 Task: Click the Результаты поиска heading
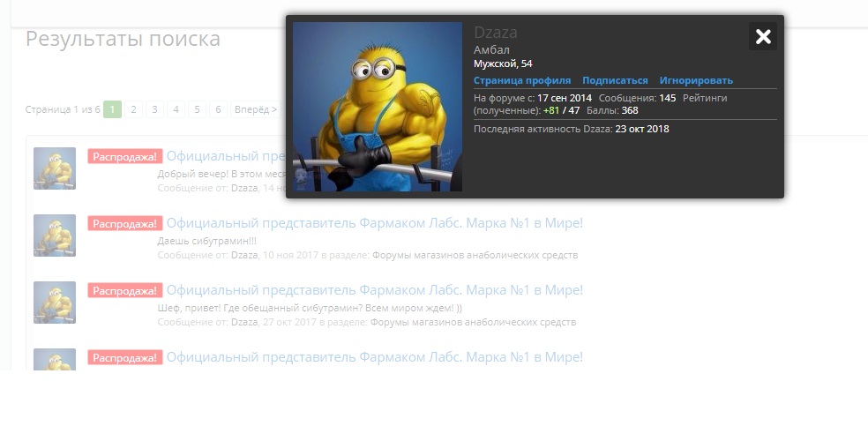pyautogui.click(x=123, y=40)
